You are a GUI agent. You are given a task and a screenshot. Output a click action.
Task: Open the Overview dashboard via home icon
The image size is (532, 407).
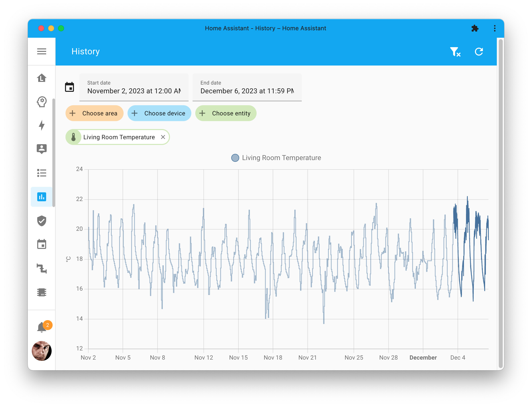[42, 78]
